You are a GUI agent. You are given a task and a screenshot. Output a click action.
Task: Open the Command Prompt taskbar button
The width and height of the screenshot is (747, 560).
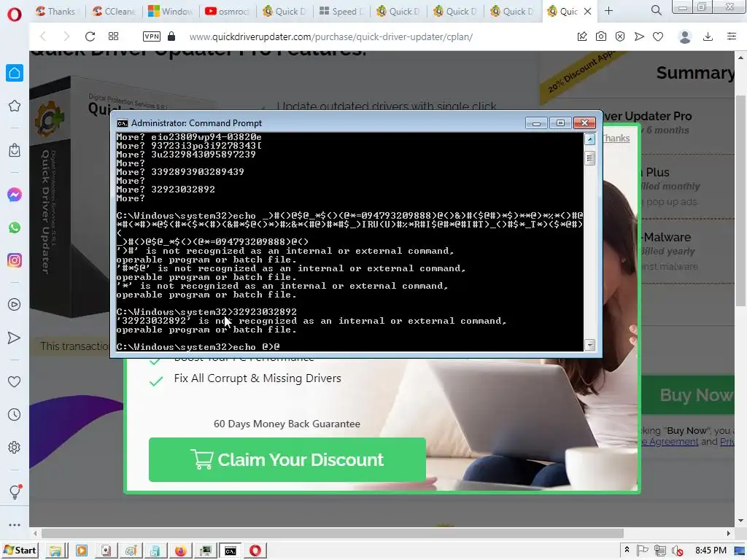230,551
